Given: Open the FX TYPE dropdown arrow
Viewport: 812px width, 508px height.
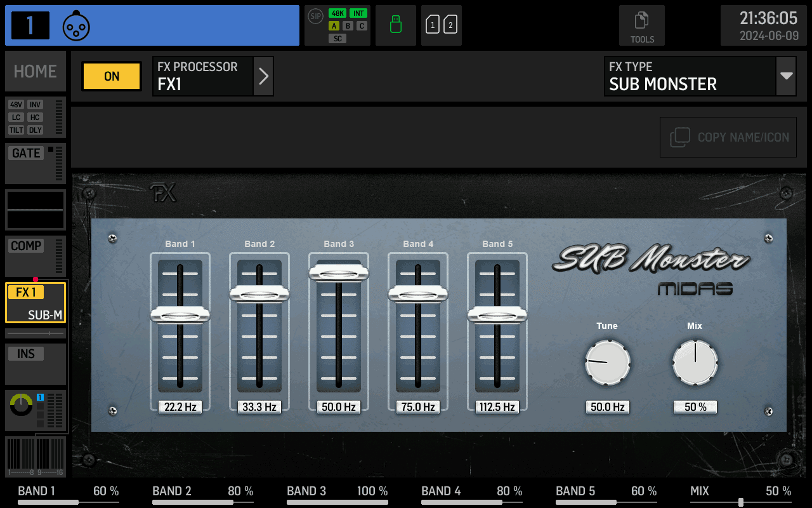Looking at the screenshot, I should click(x=786, y=76).
